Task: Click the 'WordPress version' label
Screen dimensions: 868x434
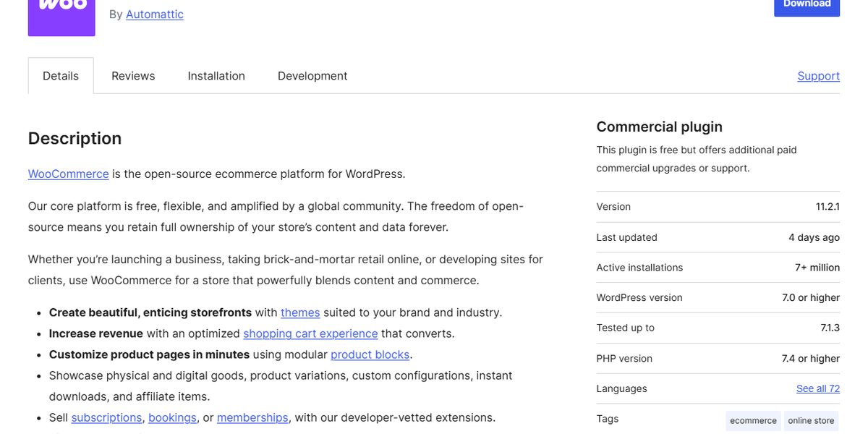Action: point(639,297)
